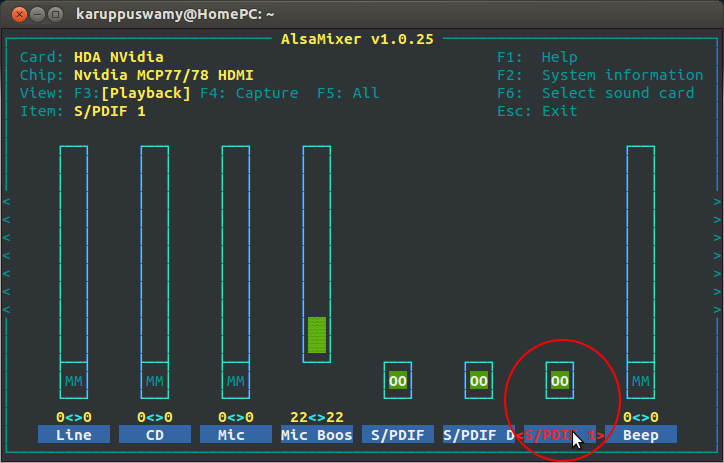Toggle mute MM box on Line channel
The width and height of the screenshot is (724, 463).
(74, 381)
